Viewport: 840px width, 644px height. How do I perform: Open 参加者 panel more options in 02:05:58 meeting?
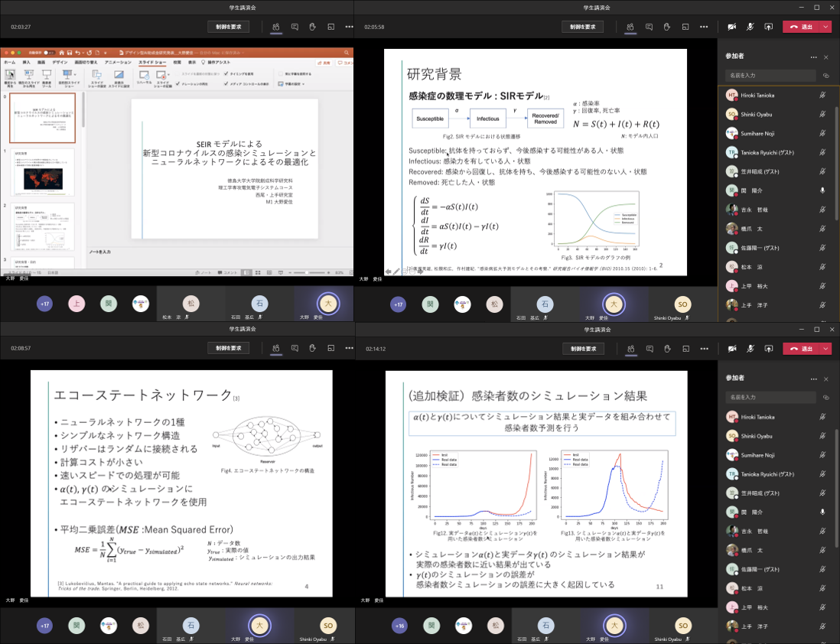click(814, 57)
